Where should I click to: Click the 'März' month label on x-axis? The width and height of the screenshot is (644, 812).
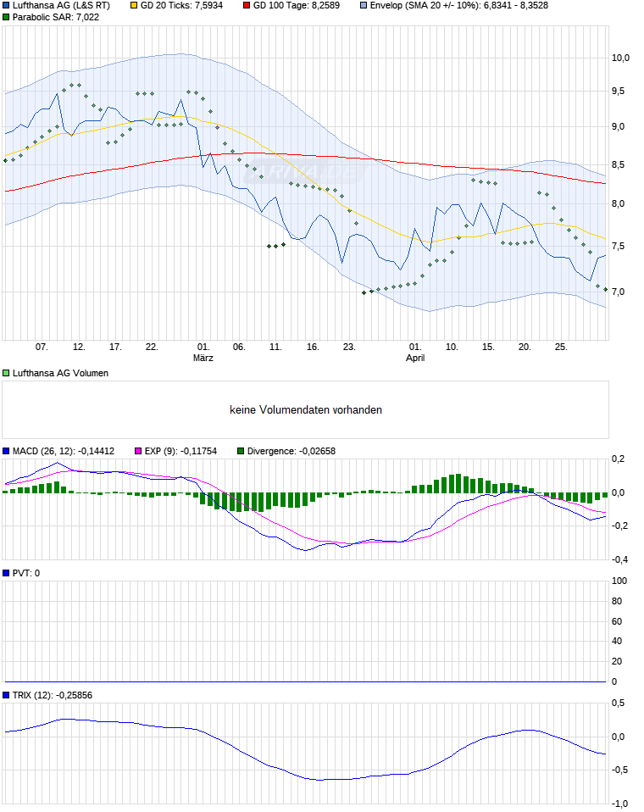[x=203, y=359]
